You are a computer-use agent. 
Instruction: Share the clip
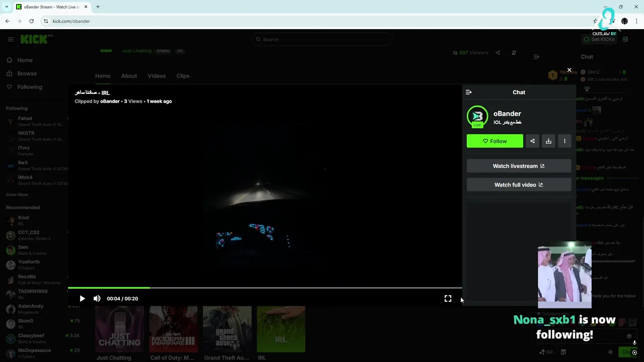(532, 141)
